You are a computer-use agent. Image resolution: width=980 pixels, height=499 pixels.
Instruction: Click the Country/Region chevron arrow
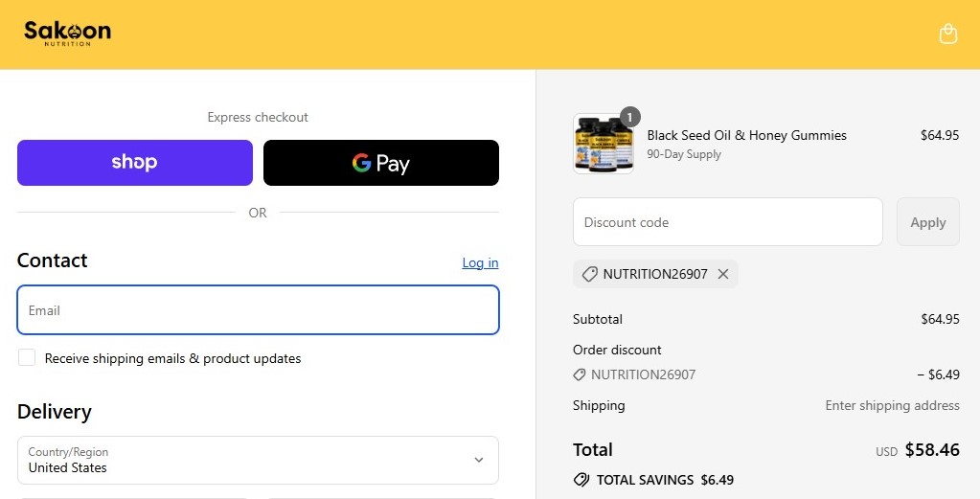(x=479, y=461)
